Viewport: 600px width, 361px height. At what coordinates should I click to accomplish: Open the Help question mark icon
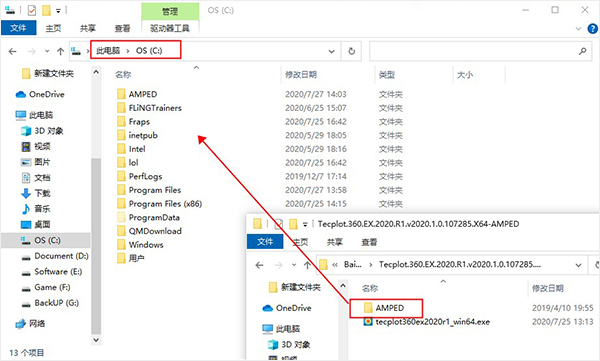pyautogui.click(x=592, y=29)
